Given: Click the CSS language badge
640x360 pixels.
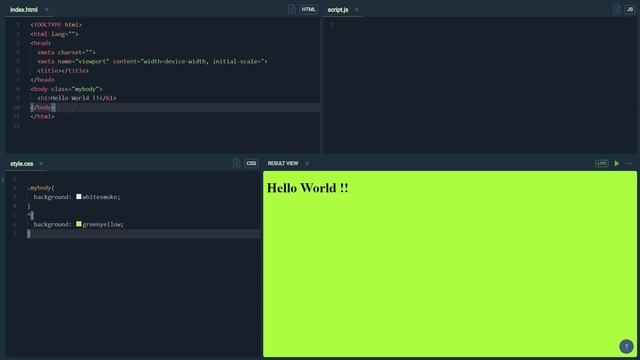Looking at the screenshot, I should click(251, 163).
